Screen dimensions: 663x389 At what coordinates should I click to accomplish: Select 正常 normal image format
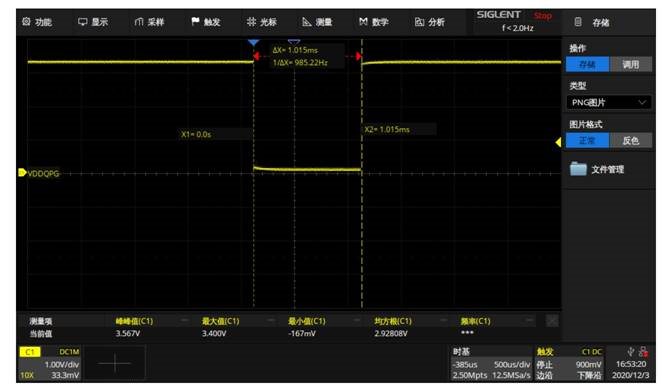tap(587, 140)
